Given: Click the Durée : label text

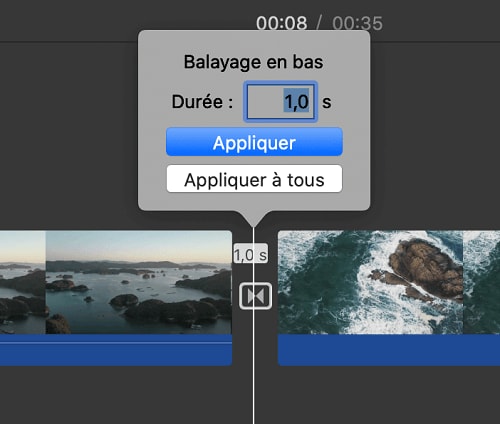Looking at the screenshot, I should click(202, 102).
